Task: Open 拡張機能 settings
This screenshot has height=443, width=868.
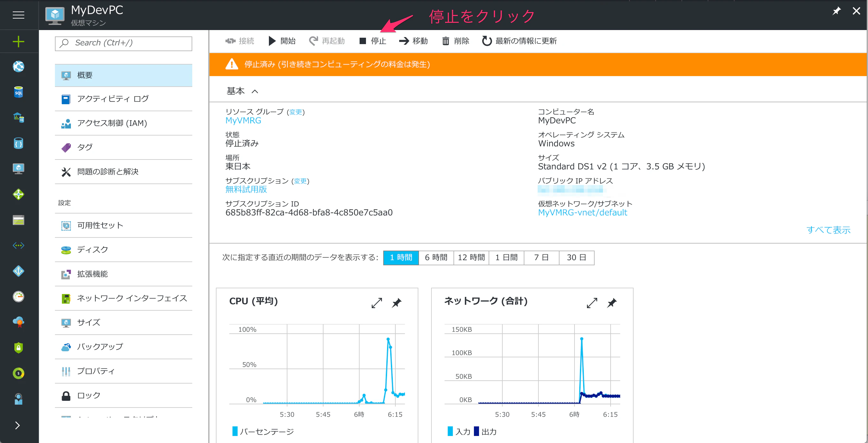Action: (124, 274)
